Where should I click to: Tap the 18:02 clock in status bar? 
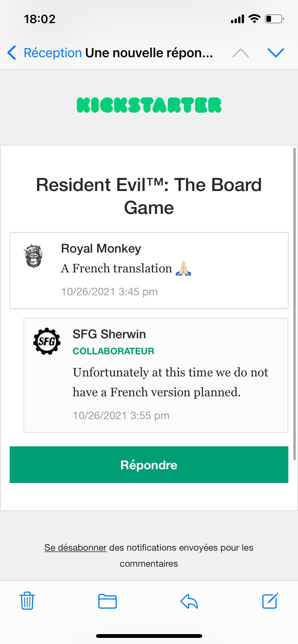click(x=40, y=19)
